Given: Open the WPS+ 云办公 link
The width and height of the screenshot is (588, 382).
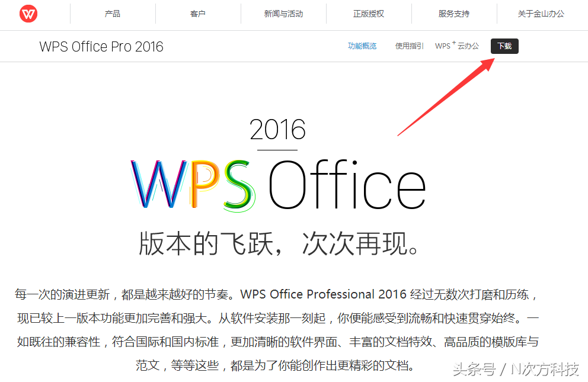Looking at the screenshot, I should pyautogui.click(x=457, y=46).
